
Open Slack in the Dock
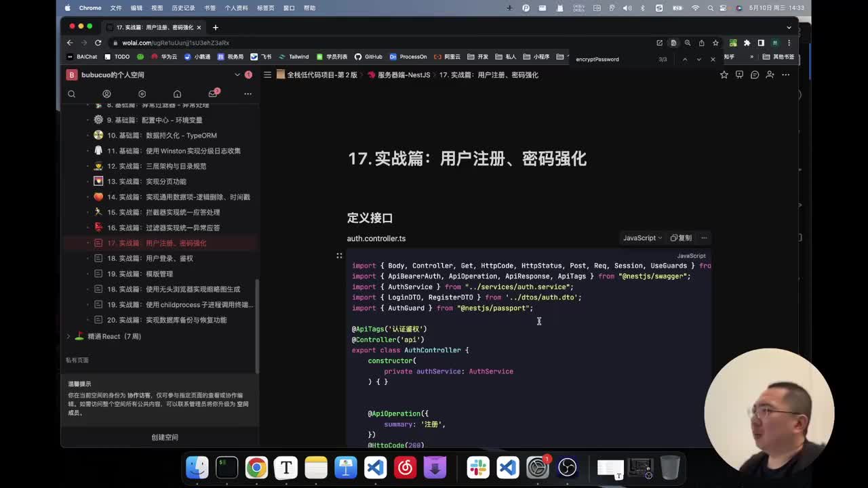tap(478, 468)
